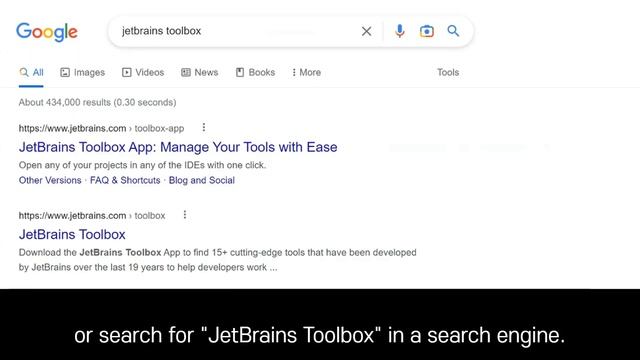Open the Other Versions sitelink
Image resolution: width=640 pixels, height=360 pixels.
click(x=50, y=180)
